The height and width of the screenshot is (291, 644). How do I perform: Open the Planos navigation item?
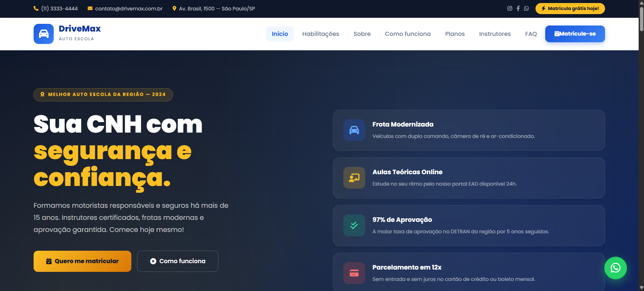click(455, 34)
